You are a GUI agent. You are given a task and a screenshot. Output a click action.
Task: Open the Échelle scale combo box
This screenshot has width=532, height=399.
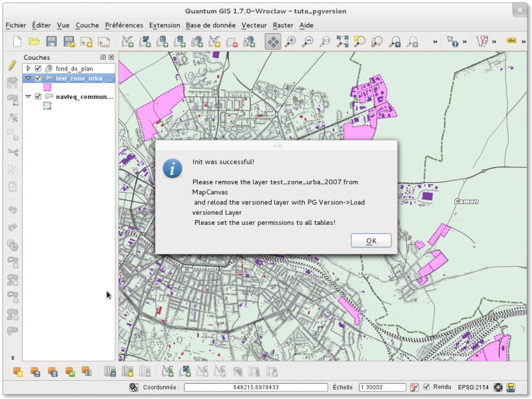tap(382, 387)
